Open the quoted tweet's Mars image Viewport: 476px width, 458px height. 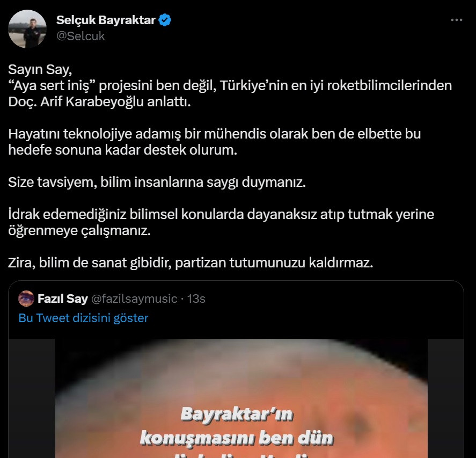click(x=241, y=398)
